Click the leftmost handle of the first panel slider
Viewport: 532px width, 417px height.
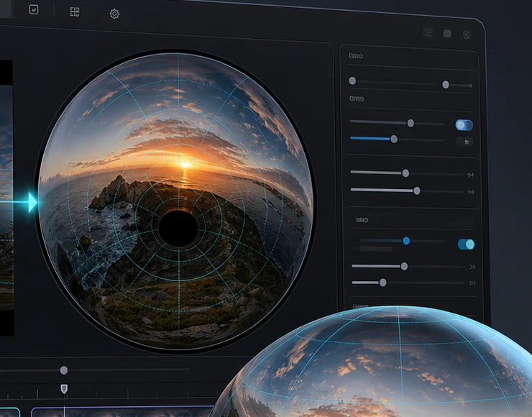[352, 81]
